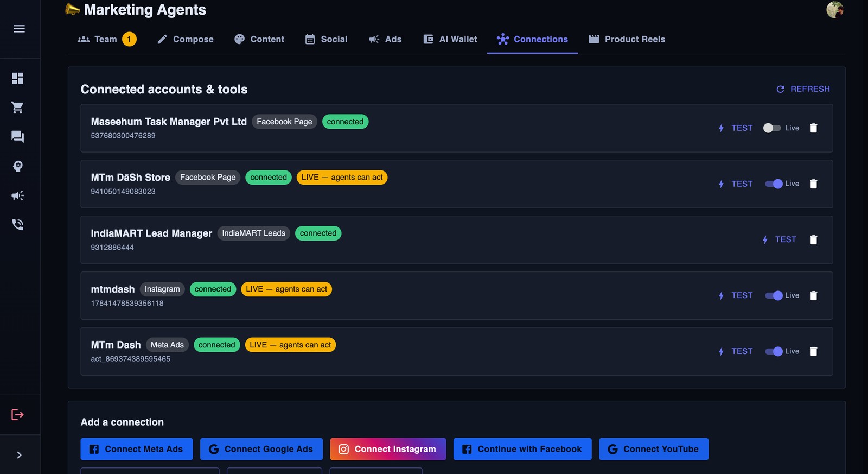Test the MTm Dash Meta Ads connection
This screenshot has width=868, height=474.
[x=736, y=352]
